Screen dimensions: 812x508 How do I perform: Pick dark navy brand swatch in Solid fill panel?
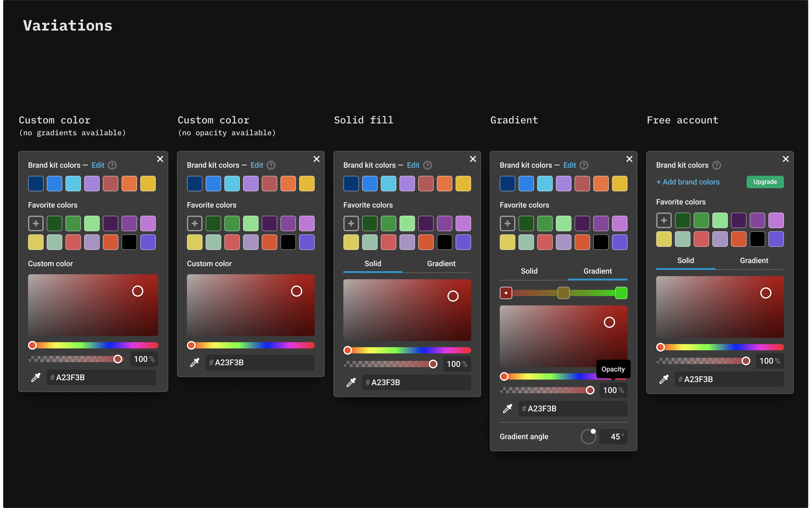[351, 184]
